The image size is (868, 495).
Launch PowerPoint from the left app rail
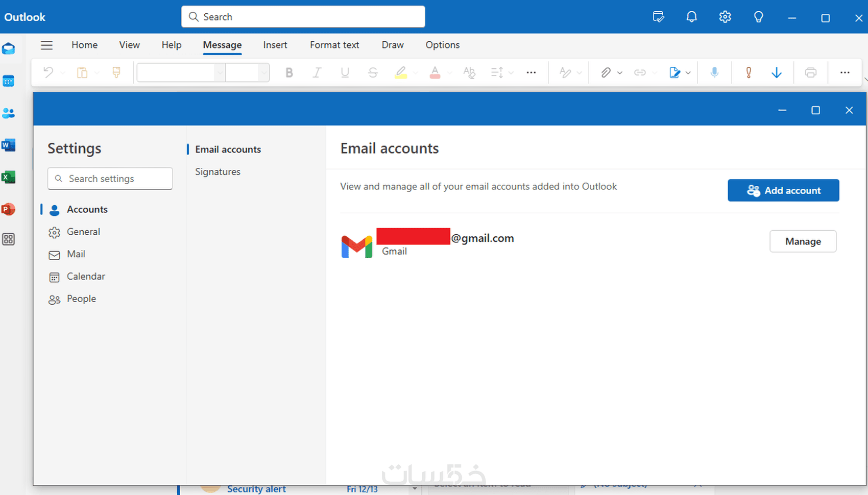point(9,209)
